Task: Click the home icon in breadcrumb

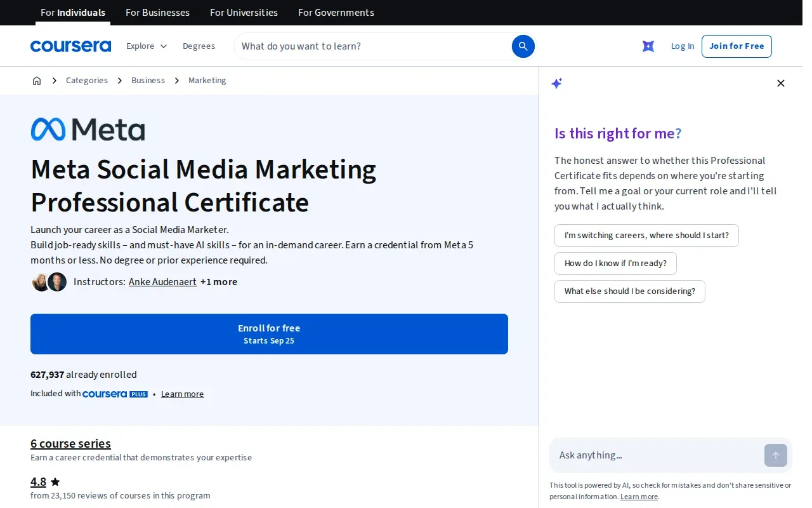Action: click(37, 81)
